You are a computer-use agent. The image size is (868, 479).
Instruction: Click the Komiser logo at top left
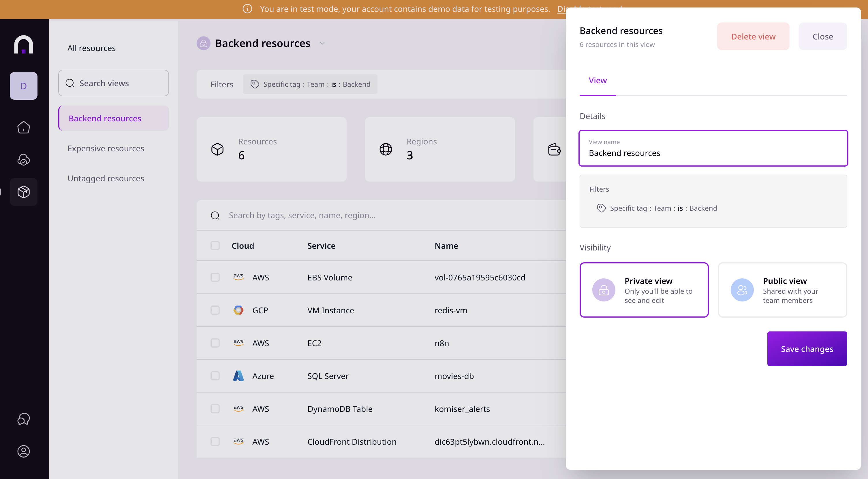23,44
